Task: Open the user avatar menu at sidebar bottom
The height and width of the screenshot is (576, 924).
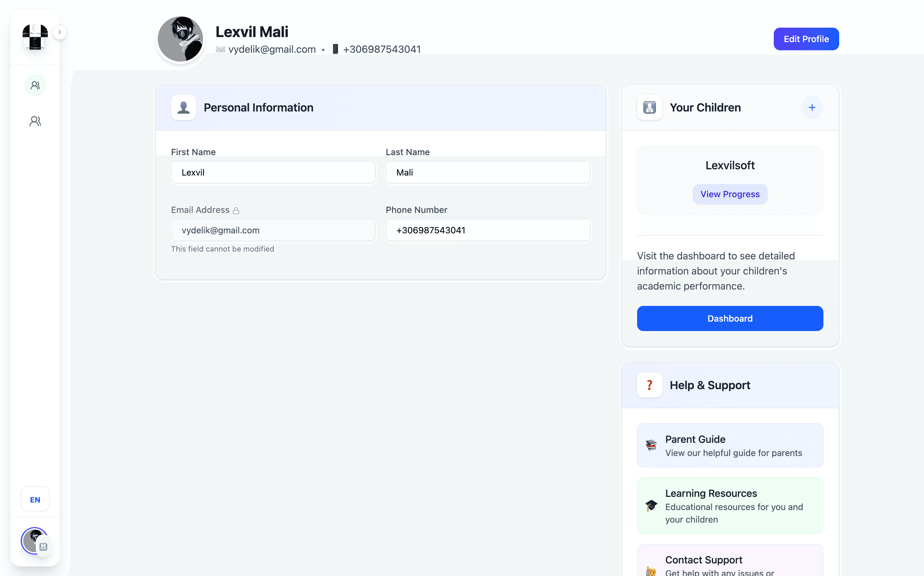Action: click(35, 541)
